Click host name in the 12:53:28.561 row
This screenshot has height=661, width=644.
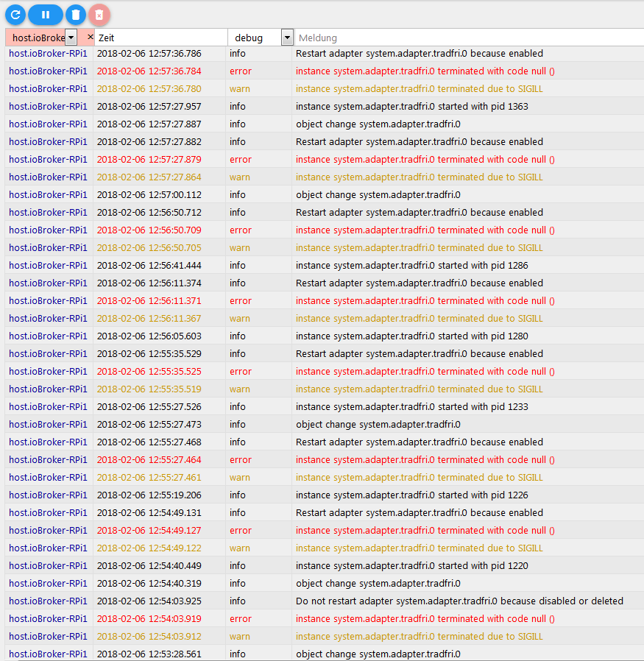coord(48,654)
